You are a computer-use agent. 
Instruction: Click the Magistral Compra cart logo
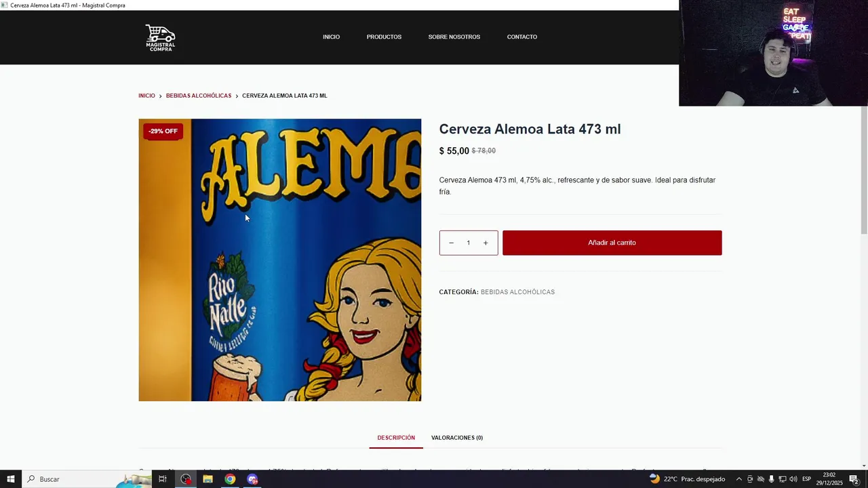[160, 37]
